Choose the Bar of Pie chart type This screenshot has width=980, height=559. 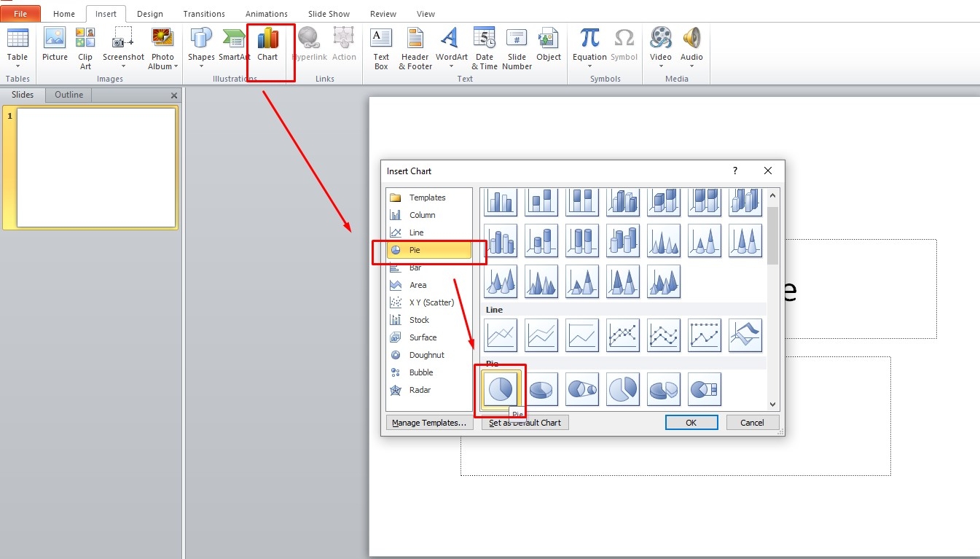pyautogui.click(x=704, y=389)
